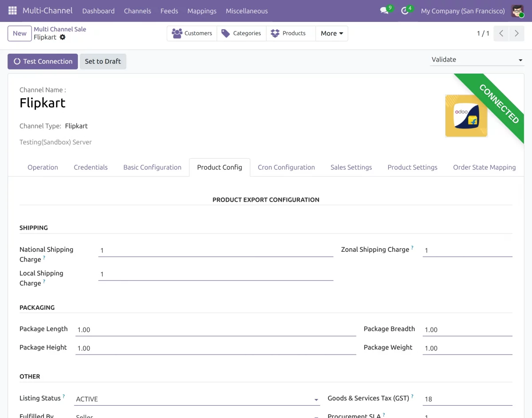Show help tooltip for Goods & Services Tax
Screen dimensions: 532x418
tap(412, 396)
